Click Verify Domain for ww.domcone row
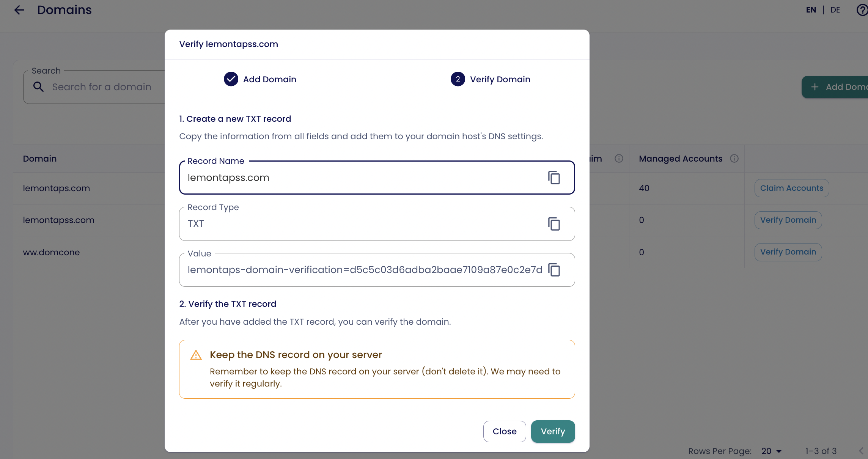Viewport: 868px width, 459px height. point(788,252)
